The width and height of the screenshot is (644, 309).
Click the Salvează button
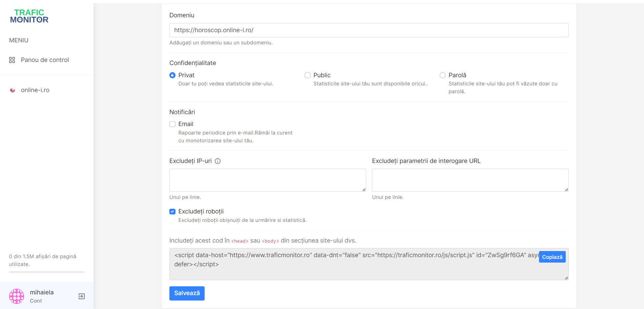coord(187,293)
